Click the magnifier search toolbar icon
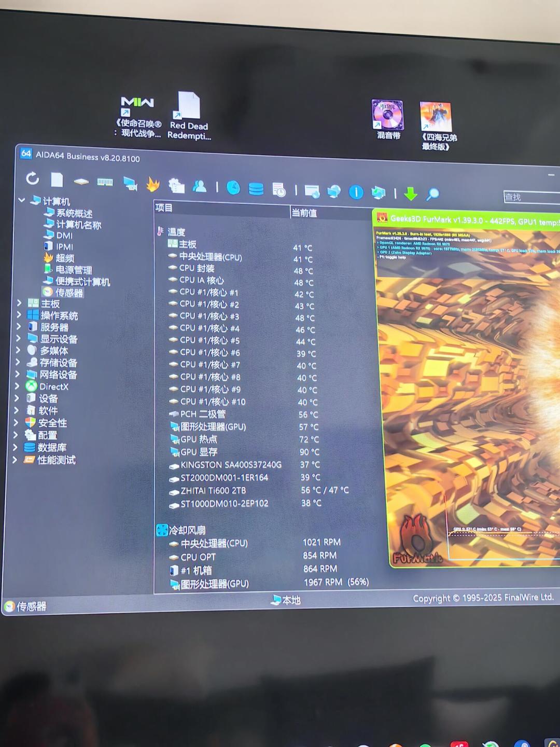This screenshot has width=560, height=747. (433, 195)
